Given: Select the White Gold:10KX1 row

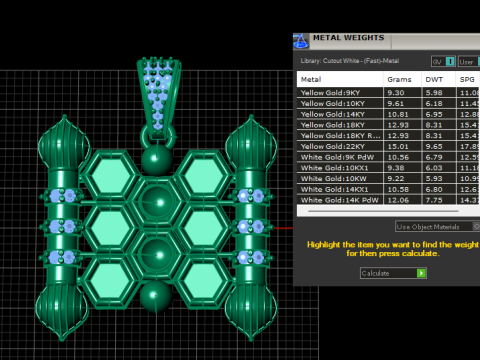Looking at the screenshot, I should pos(388,168).
